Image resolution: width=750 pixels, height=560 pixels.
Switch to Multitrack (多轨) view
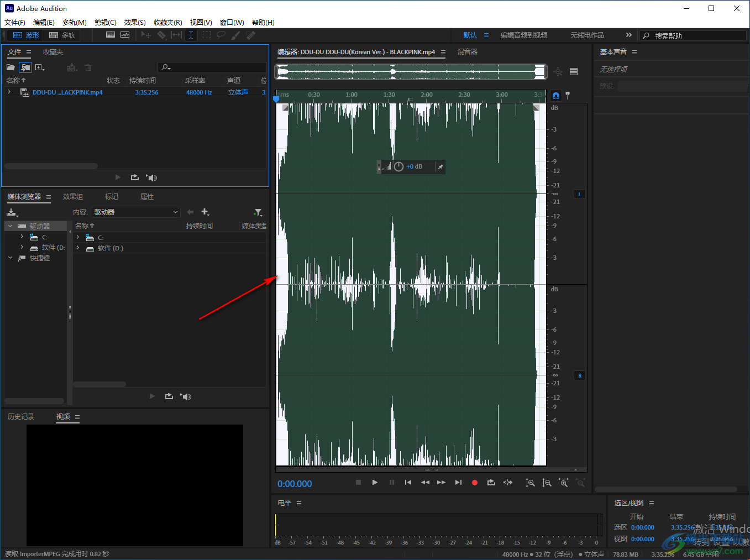62,35
